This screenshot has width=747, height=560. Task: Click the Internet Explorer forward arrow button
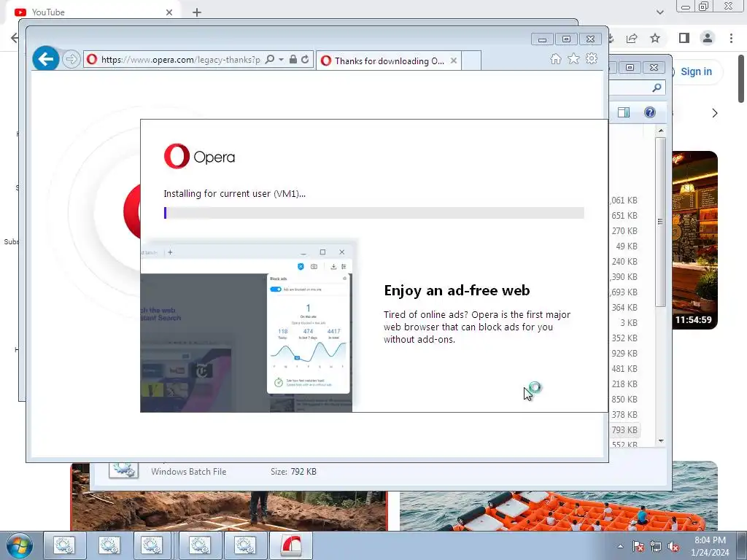tap(71, 59)
